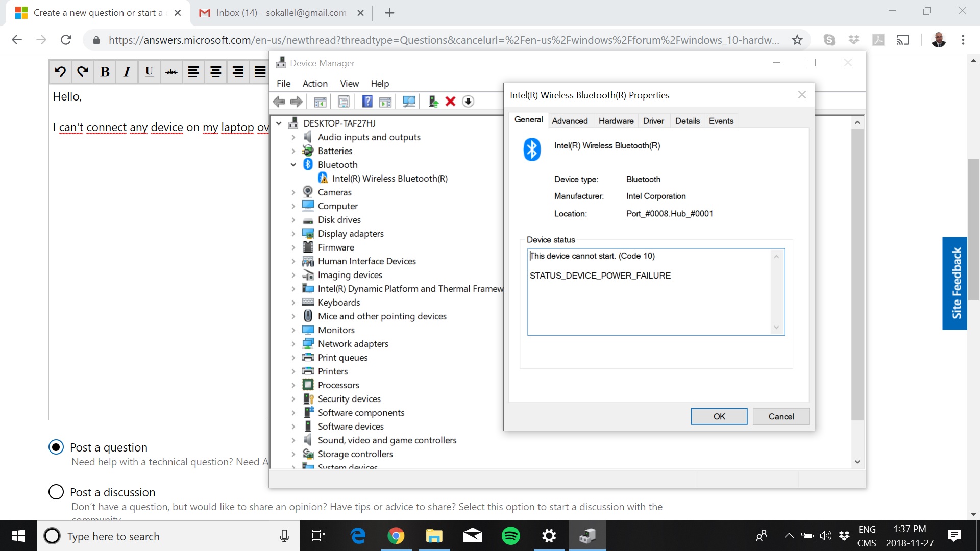Click Scan for hardware changes icon
This screenshot has width=980, height=551.
point(409,102)
